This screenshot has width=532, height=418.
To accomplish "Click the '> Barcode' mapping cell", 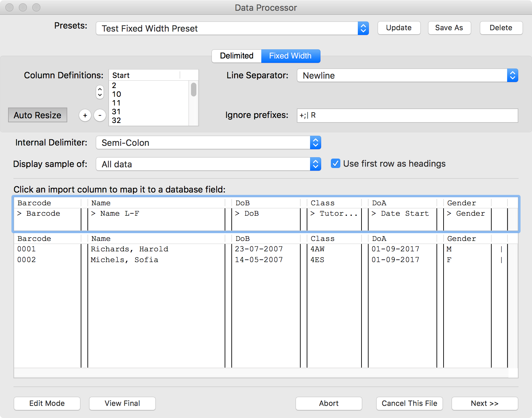I will [x=48, y=213].
